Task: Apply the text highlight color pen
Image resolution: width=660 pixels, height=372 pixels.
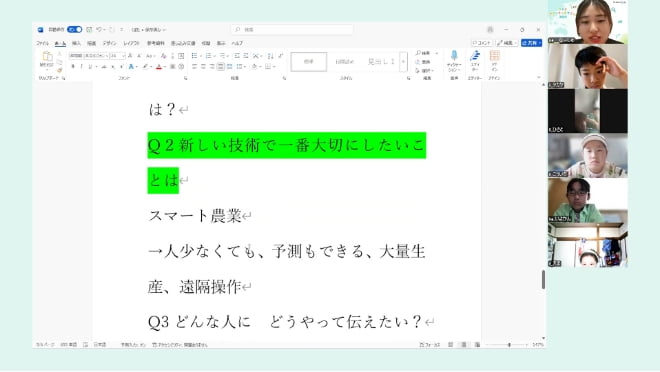Action: pyautogui.click(x=145, y=66)
